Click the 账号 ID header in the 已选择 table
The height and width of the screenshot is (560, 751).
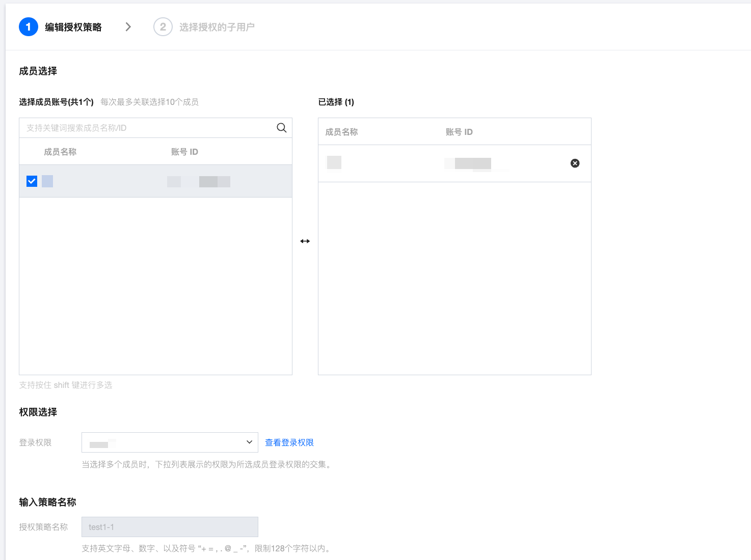pyautogui.click(x=459, y=132)
